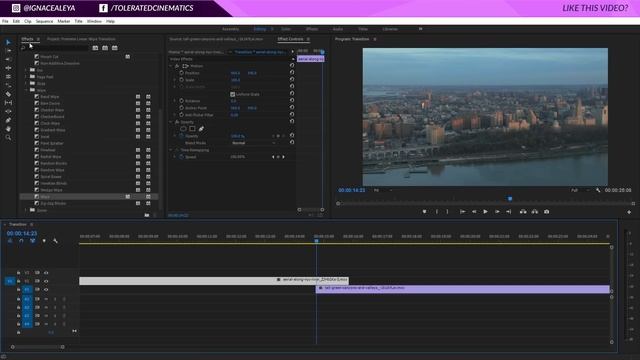
Task: Open the Sequence menu
Action: pos(44,21)
